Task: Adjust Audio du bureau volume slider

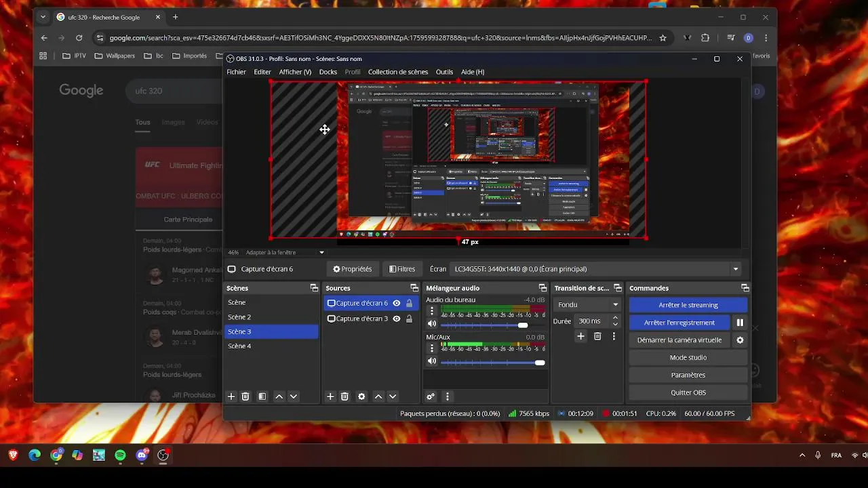Action: tap(523, 325)
